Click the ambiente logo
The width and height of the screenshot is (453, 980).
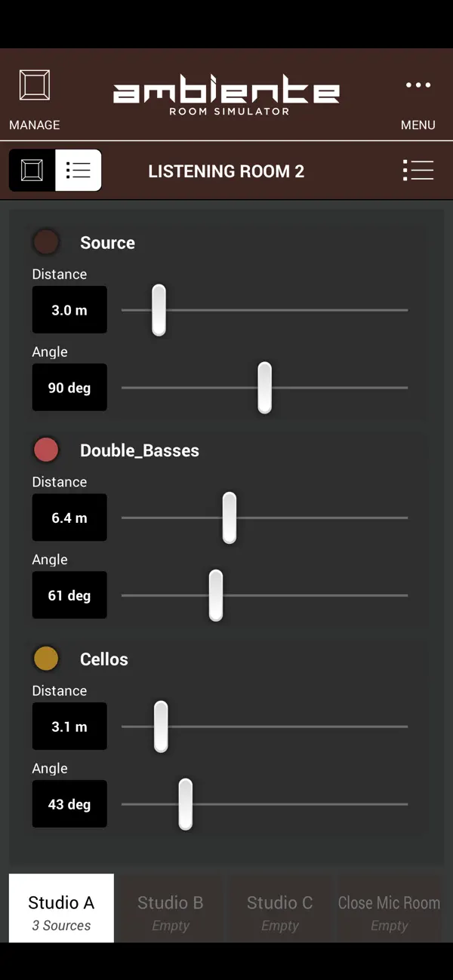point(226,92)
